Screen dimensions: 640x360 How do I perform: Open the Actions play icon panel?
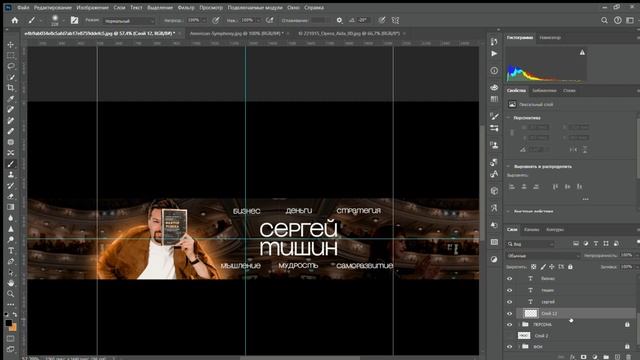click(494, 53)
